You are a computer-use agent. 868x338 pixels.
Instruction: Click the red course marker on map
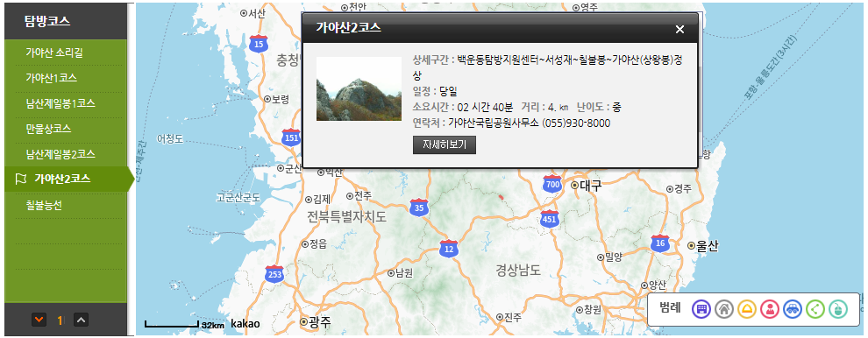501,196
